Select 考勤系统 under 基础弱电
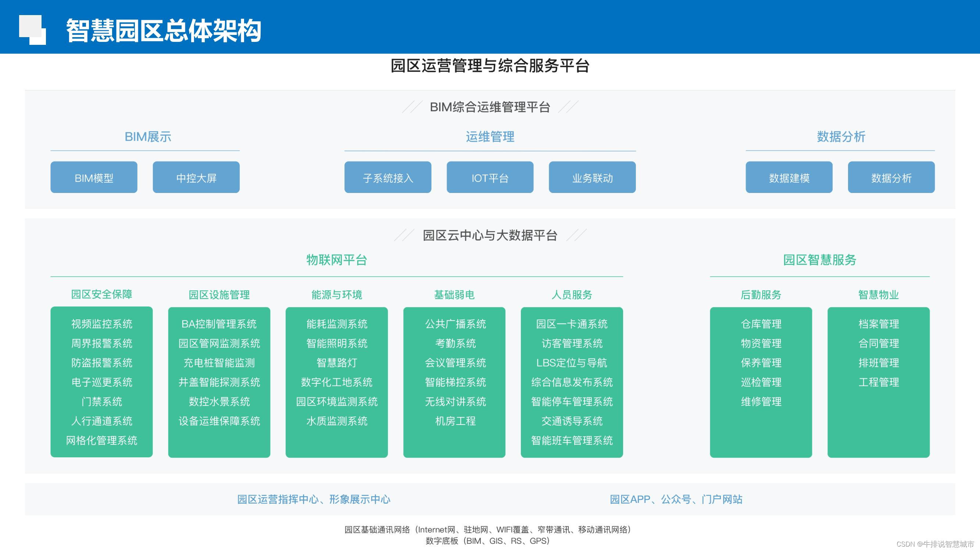The height and width of the screenshot is (551, 980). (455, 343)
